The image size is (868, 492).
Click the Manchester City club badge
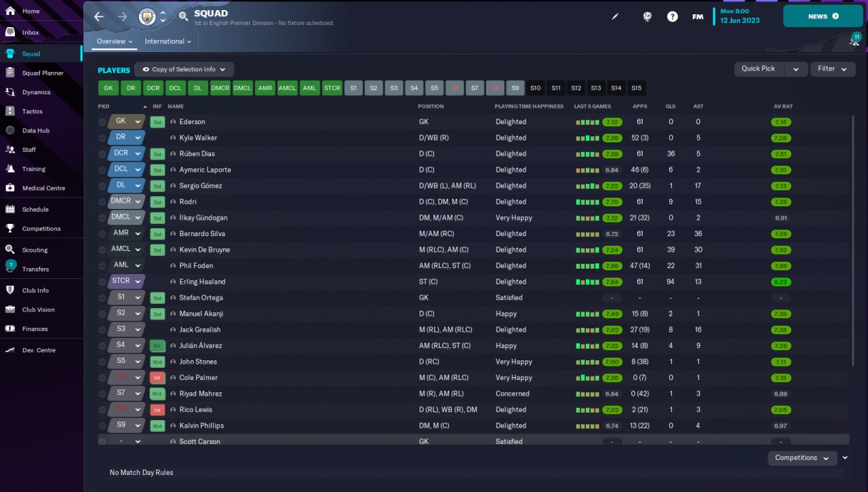point(146,16)
